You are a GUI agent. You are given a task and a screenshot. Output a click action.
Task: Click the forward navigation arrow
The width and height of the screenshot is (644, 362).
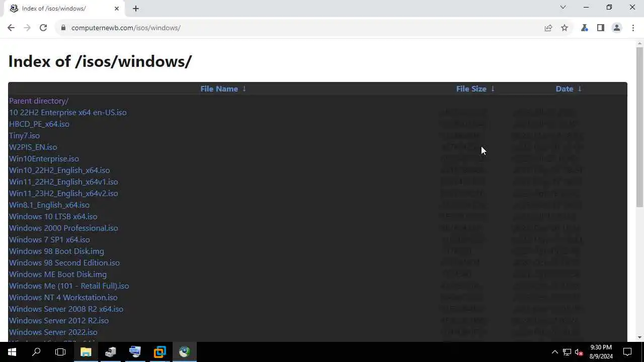pos(27,28)
